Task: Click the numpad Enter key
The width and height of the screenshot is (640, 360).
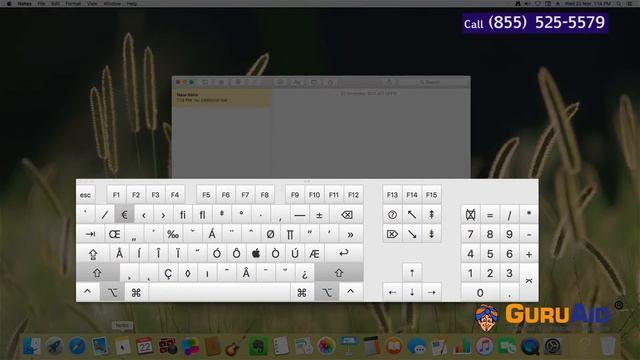Action: [529, 282]
